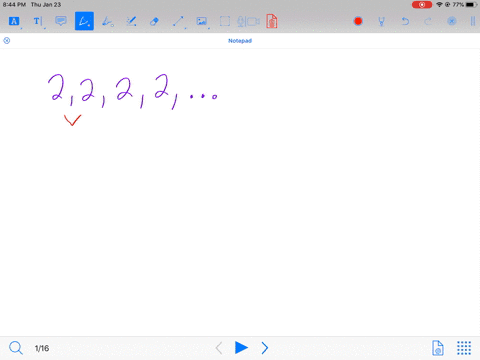The height and width of the screenshot is (360, 480).
Task: Undo the last stroke
Action: click(x=405, y=21)
